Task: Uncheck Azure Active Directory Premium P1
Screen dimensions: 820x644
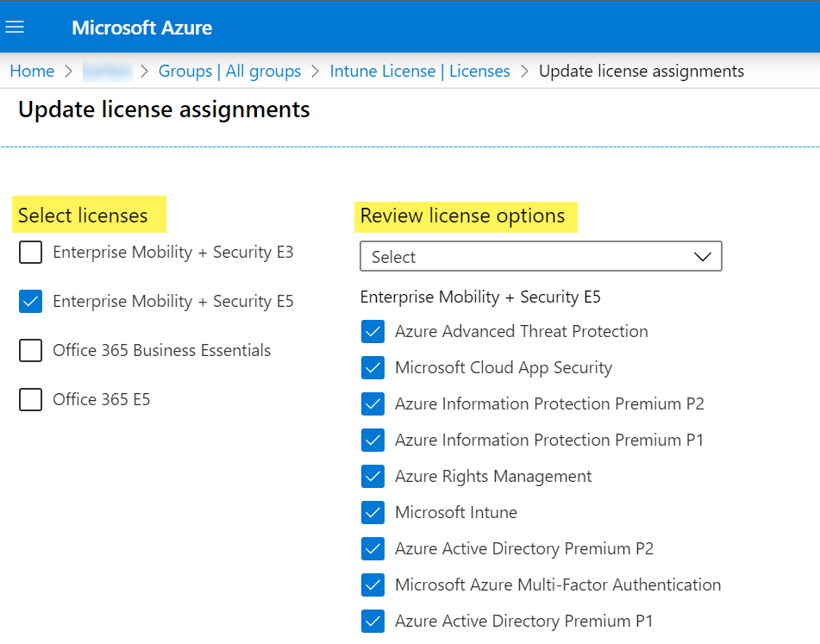Action: click(372, 622)
